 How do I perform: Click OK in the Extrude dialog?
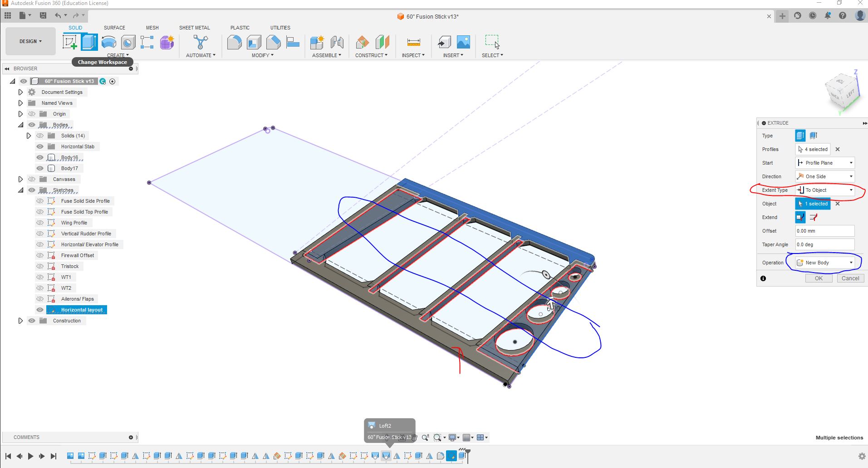tap(819, 278)
